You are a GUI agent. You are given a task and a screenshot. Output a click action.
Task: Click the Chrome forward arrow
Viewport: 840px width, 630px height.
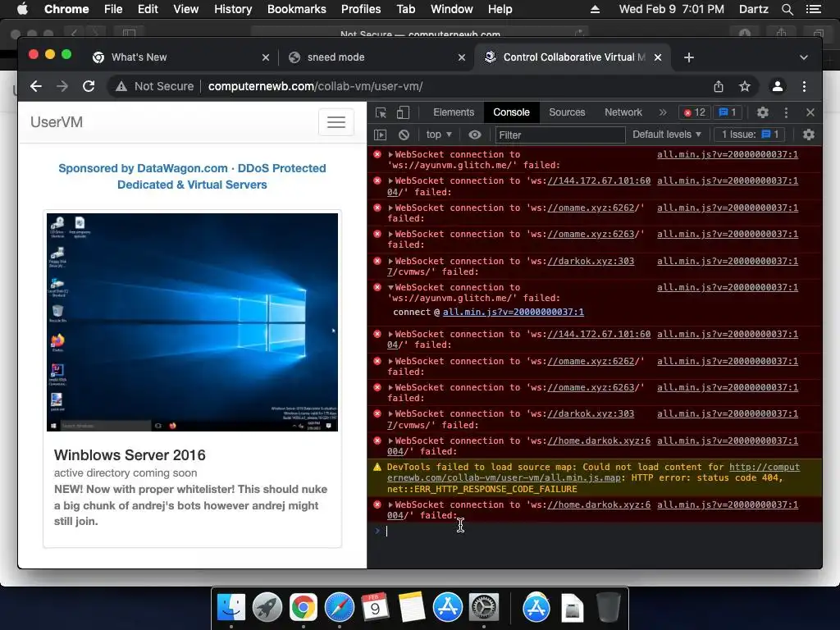click(x=62, y=86)
